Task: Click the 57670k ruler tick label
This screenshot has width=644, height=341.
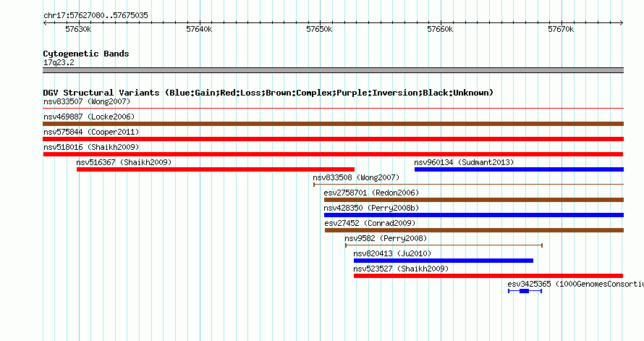Action: click(561, 29)
